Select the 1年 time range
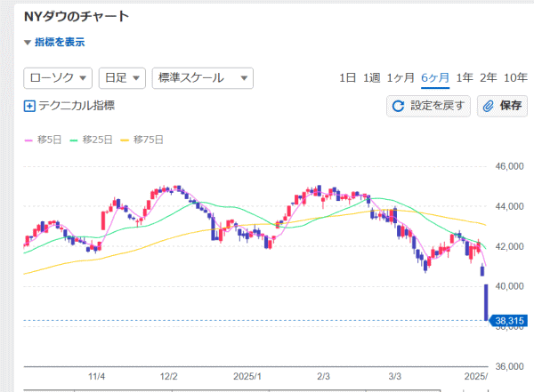 click(x=465, y=78)
